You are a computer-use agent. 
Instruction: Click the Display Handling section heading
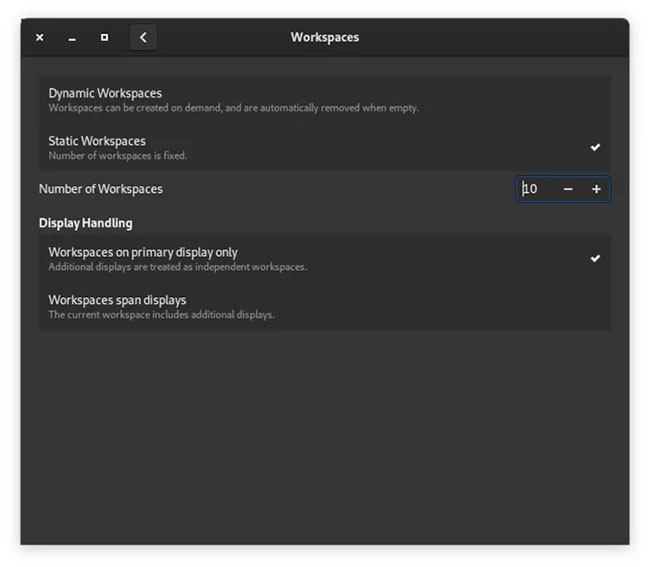point(86,223)
